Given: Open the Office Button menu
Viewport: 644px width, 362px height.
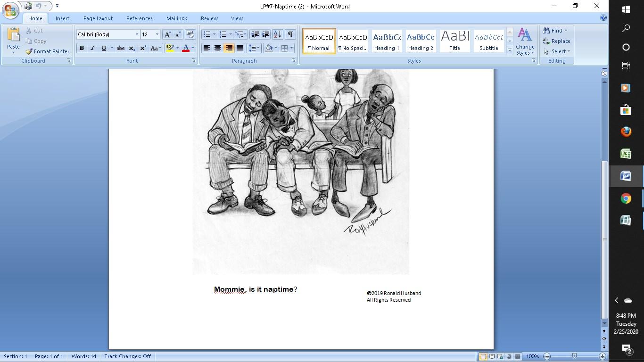Looking at the screenshot, I should [10, 9].
